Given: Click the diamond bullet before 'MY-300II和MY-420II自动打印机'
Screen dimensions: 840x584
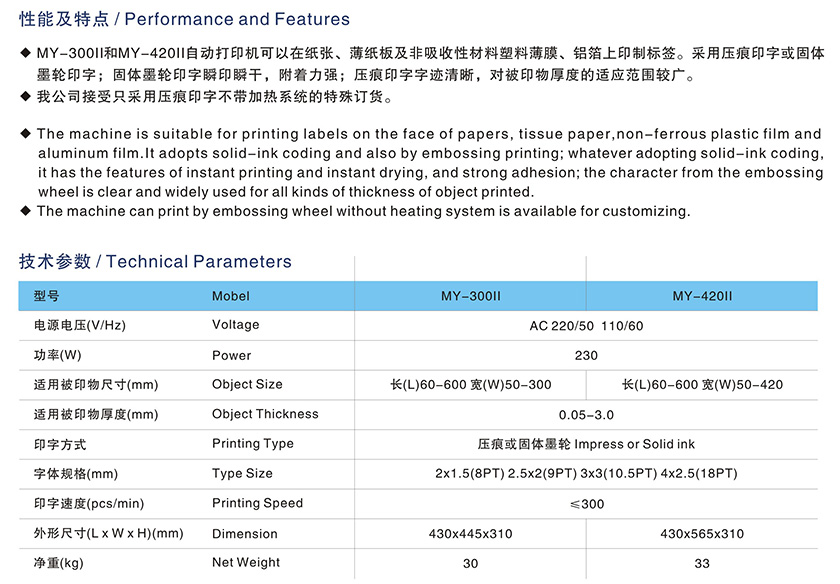Looking at the screenshot, I should tap(25, 52).
